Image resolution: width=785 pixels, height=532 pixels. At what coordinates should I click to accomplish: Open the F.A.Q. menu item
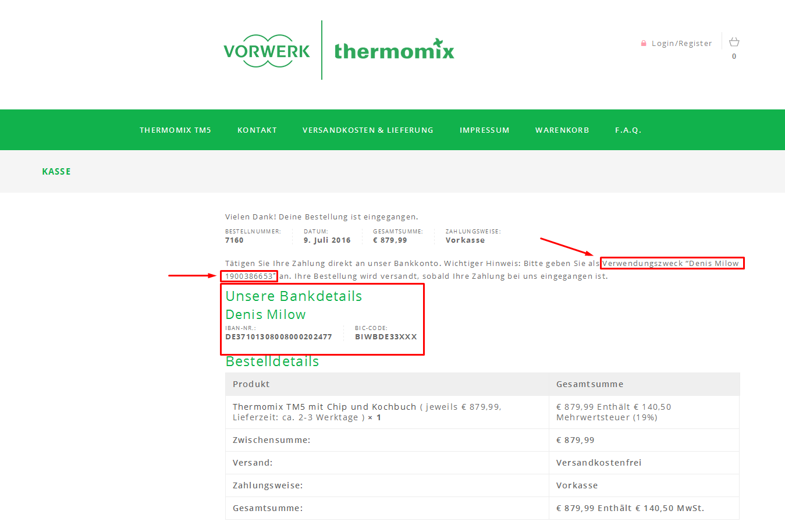628,130
